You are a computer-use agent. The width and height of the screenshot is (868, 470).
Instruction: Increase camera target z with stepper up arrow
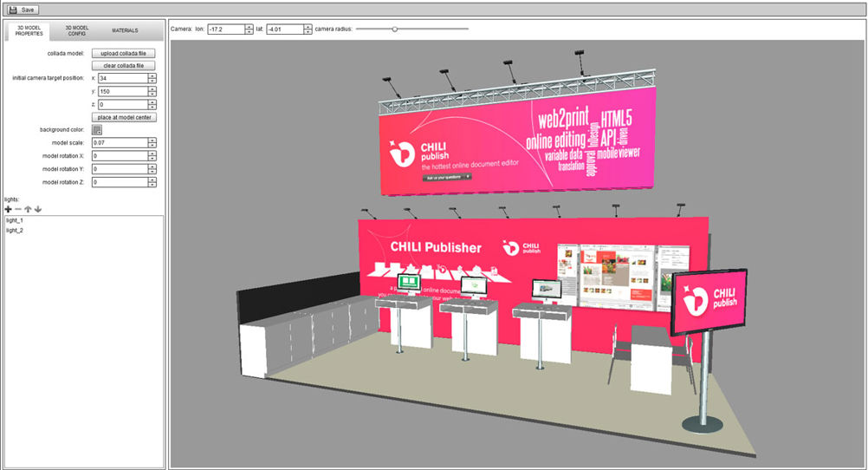[x=152, y=102]
